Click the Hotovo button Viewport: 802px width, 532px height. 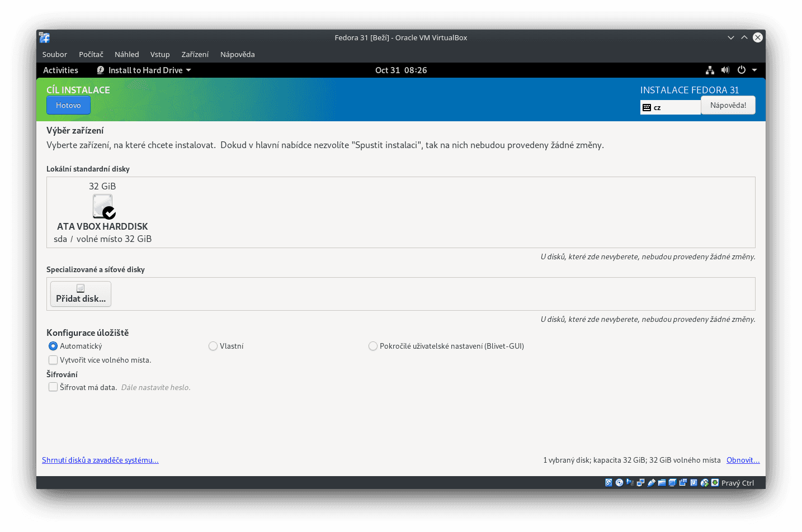[x=68, y=105]
